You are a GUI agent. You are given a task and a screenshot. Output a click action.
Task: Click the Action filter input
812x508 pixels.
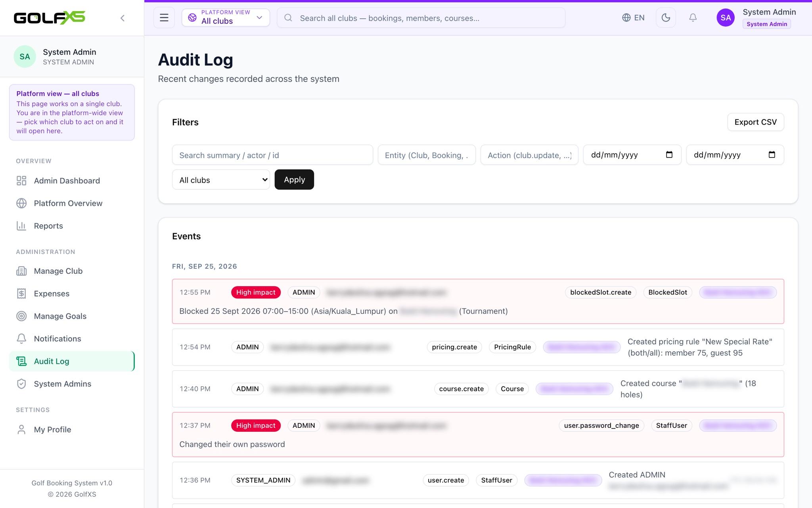(529, 155)
